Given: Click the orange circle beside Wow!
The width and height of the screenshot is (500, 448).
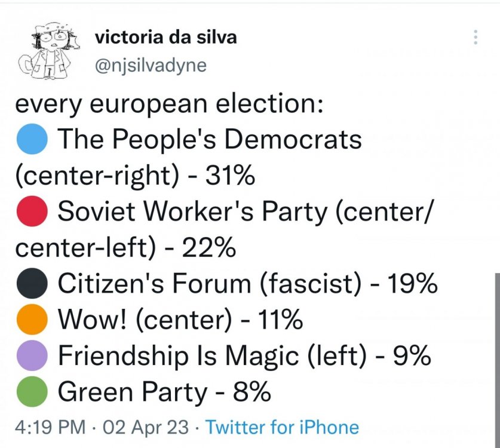Looking at the screenshot, I should (x=32, y=320).
